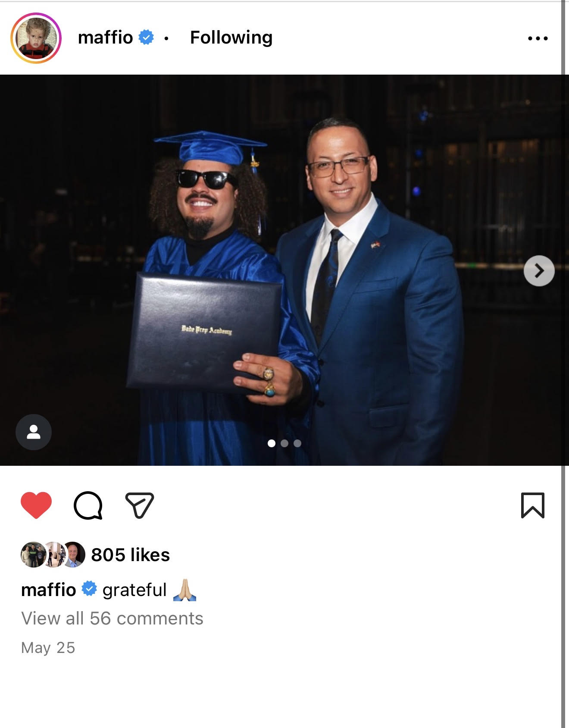Expand View all 56 comments
This screenshot has height=728, width=569.
click(112, 618)
